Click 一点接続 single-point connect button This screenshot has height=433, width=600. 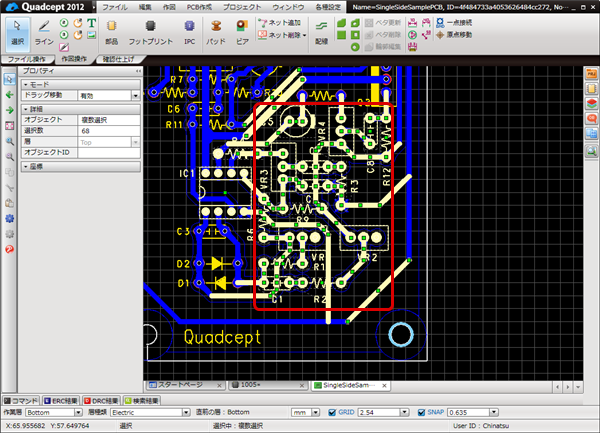pos(454,23)
